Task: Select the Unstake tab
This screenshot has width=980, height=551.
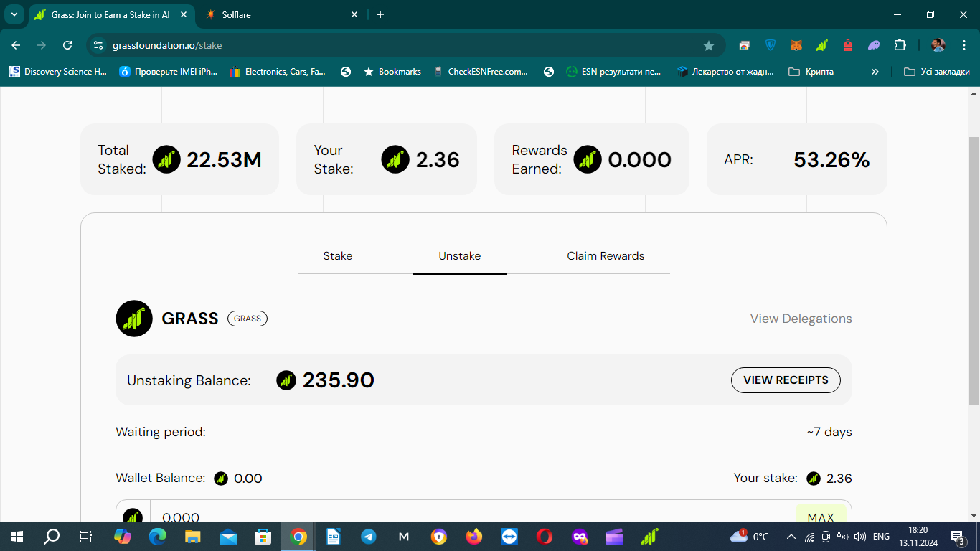Action: tap(460, 256)
